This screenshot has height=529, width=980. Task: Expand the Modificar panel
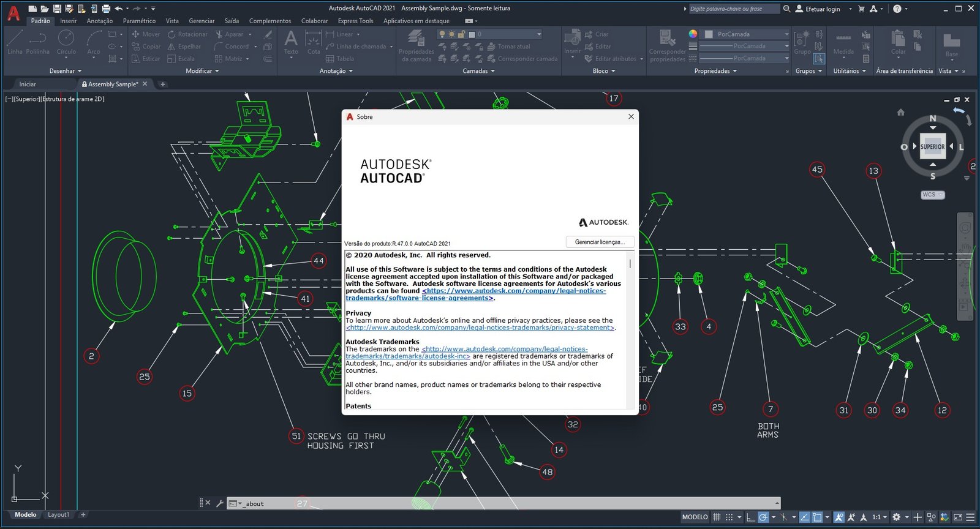[202, 71]
